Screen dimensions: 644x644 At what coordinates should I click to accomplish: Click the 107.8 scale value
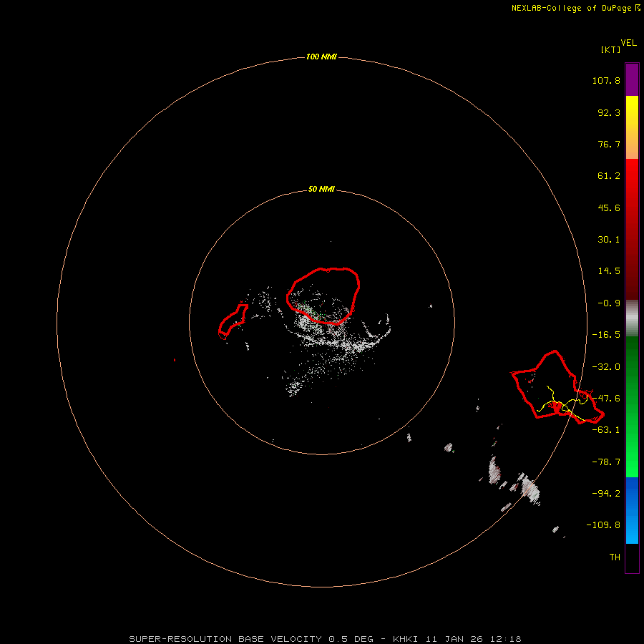pos(606,80)
